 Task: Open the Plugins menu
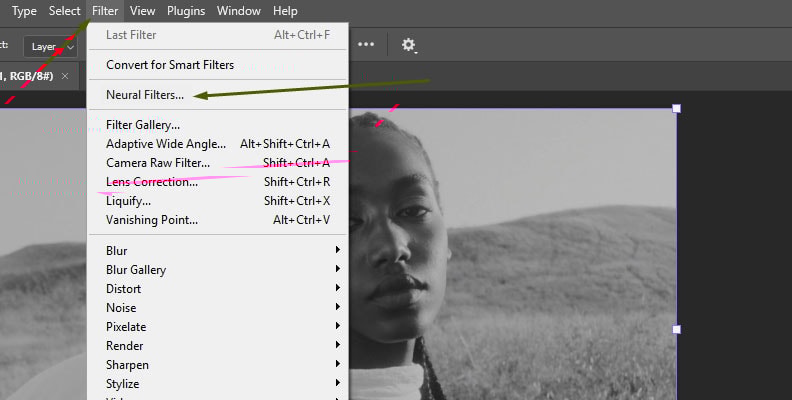point(184,11)
